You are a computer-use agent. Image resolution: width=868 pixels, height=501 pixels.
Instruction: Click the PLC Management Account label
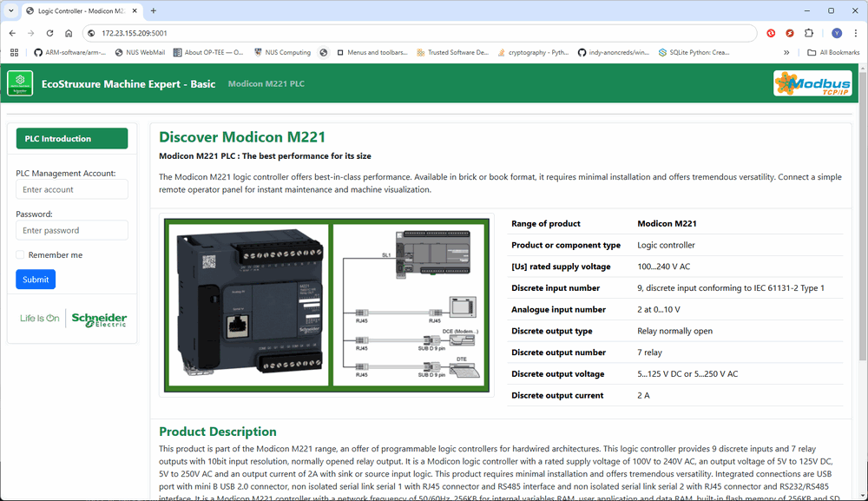click(66, 174)
